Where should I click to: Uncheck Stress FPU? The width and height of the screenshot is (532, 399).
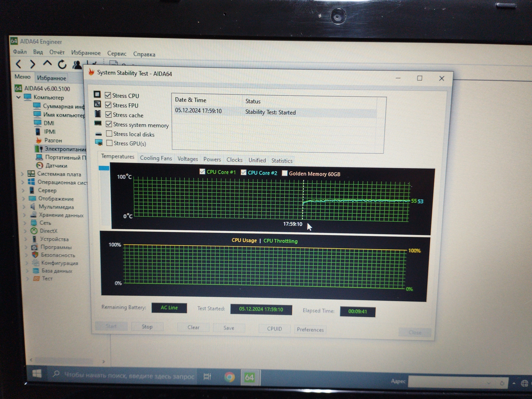click(x=108, y=105)
